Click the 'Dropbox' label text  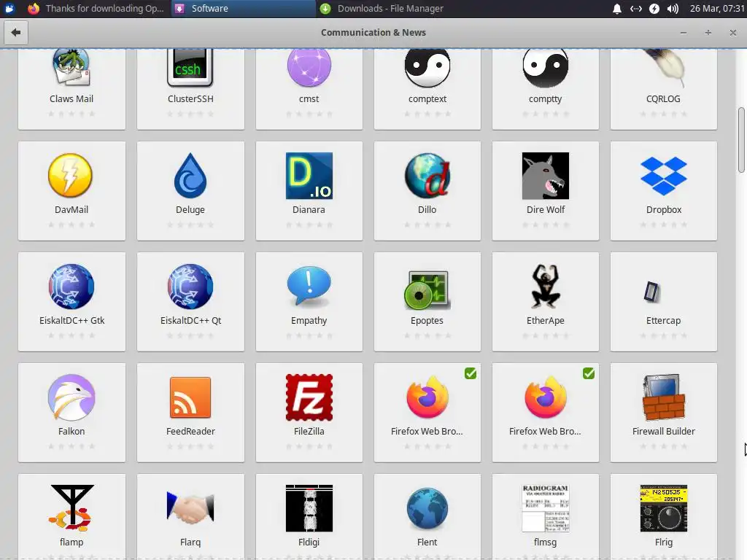pyautogui.click(x=664, y=209)
